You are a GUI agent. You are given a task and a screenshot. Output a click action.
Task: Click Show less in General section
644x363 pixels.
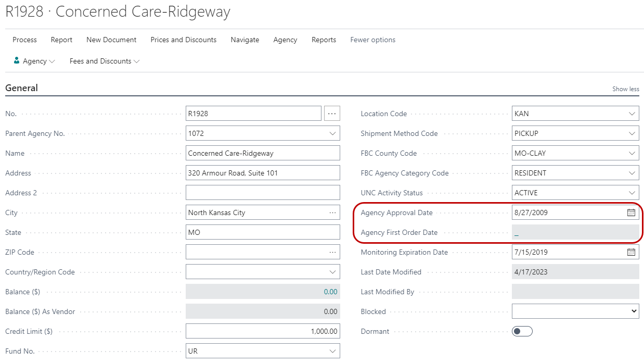[x=625, y=89]
